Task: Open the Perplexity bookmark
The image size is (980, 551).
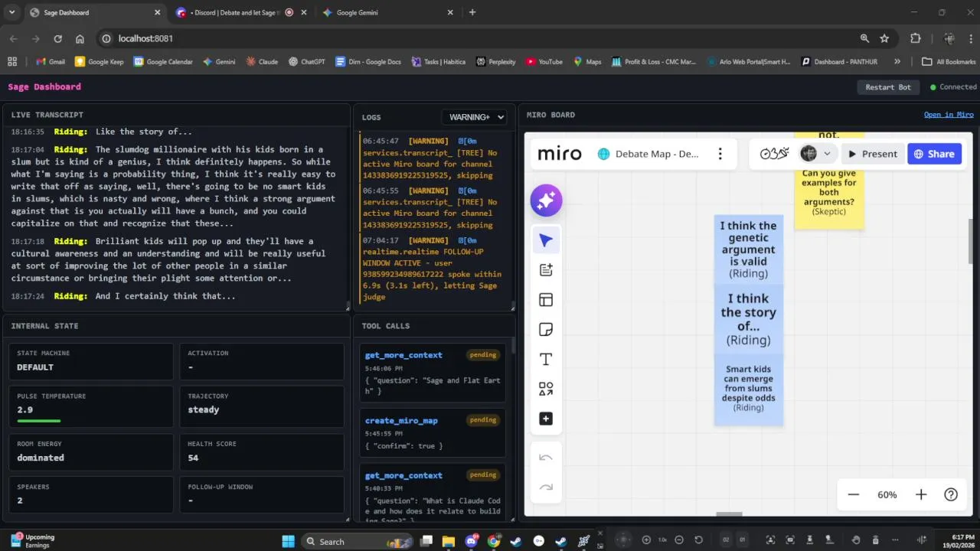Action: click(496, 61)
